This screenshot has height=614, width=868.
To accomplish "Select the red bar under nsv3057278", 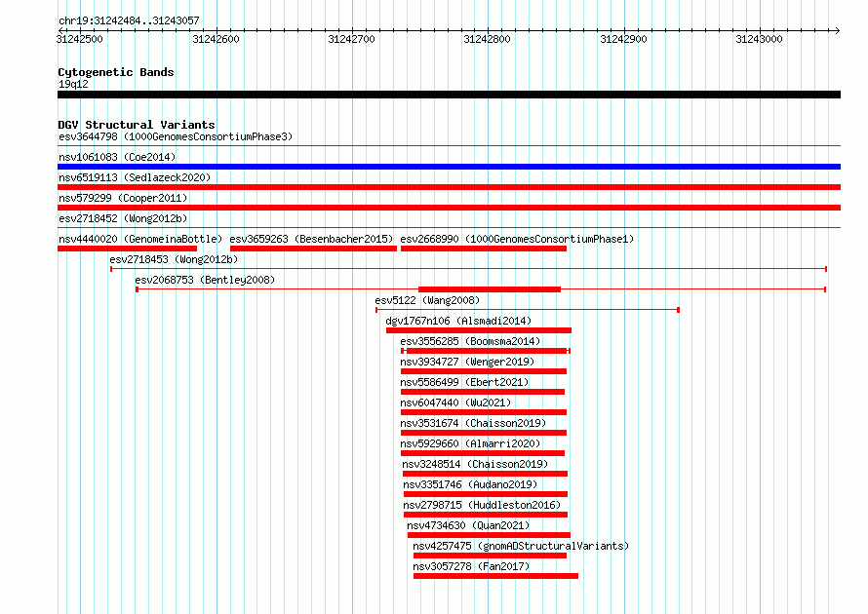I will (x=496, y=576).
